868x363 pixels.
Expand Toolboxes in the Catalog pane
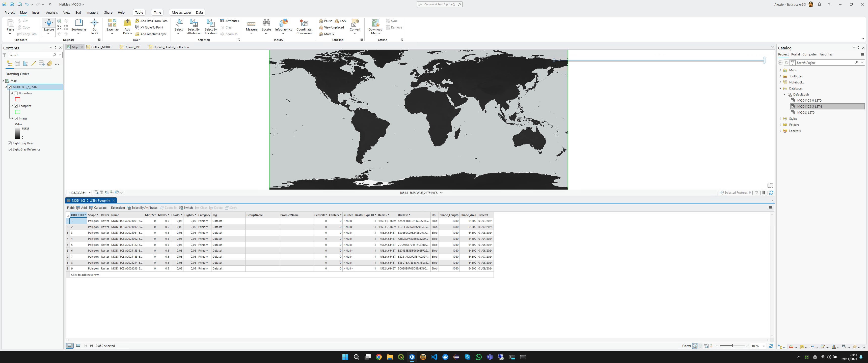click(x=780, y=76)
